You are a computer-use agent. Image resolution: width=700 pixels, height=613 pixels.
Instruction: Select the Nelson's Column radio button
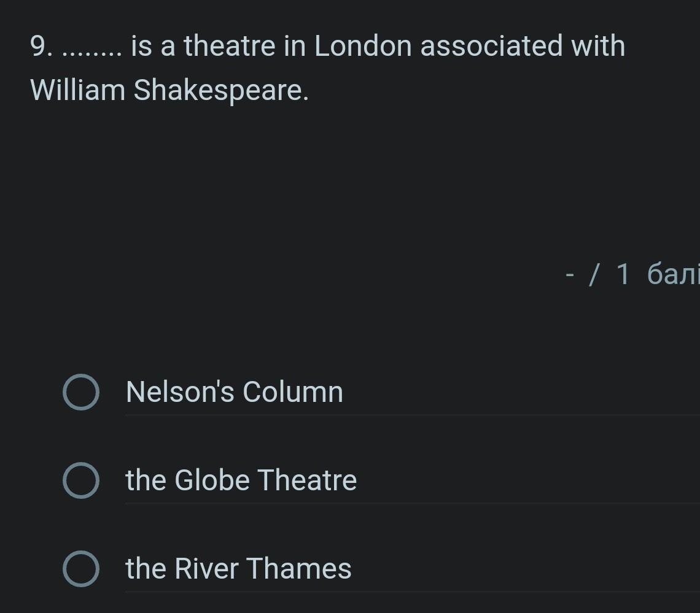coord(80,392)
